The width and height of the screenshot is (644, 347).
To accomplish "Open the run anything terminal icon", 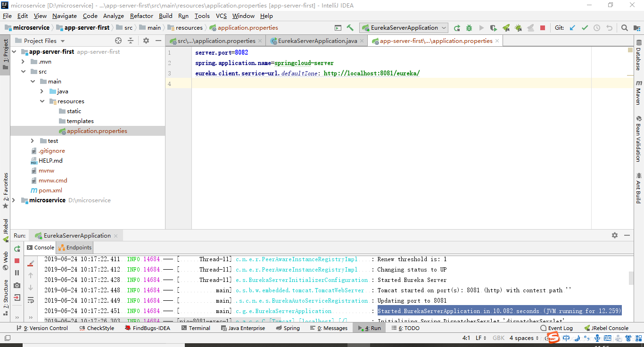I will [x=338, y=28].
